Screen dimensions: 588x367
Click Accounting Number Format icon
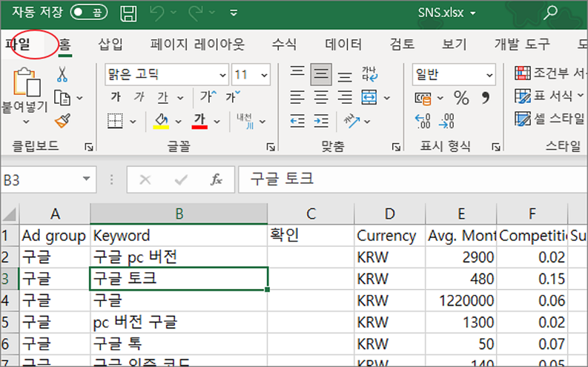tap(423, 98)
